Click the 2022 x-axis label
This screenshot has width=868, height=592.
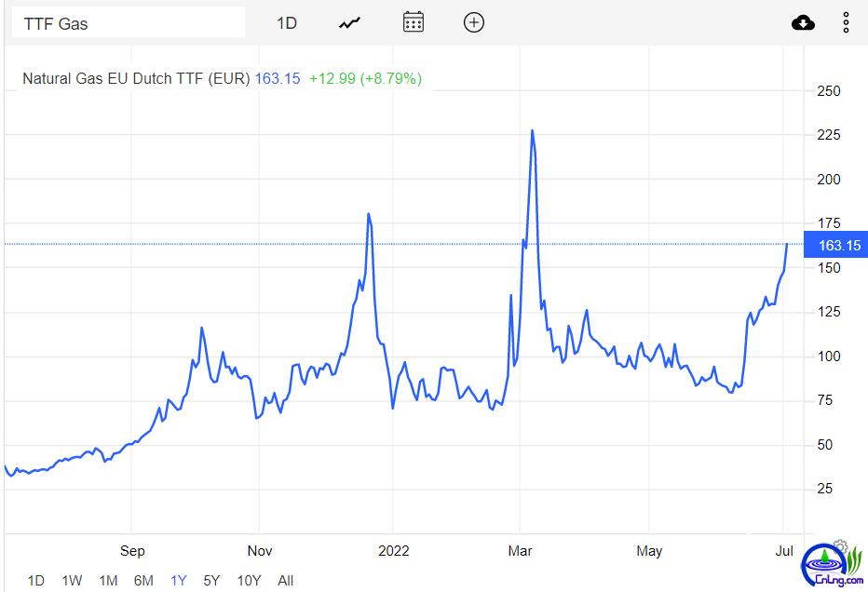394,550
